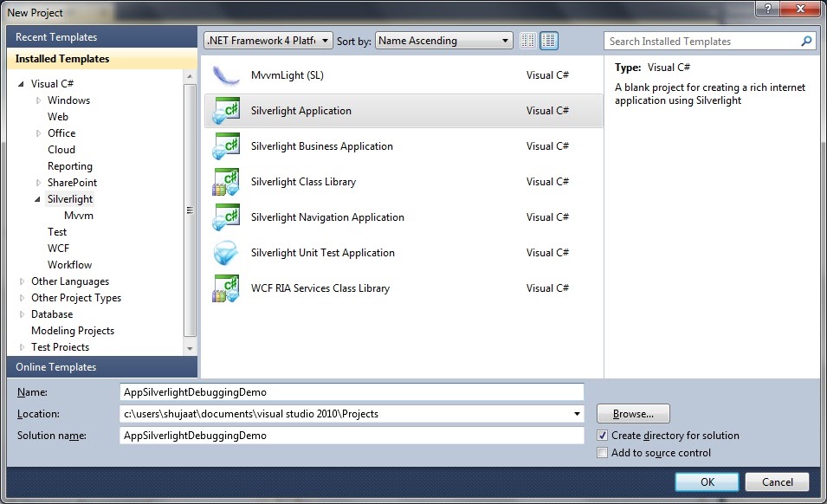
Task: Click the Name text field
Action: [x=352, y=392]
